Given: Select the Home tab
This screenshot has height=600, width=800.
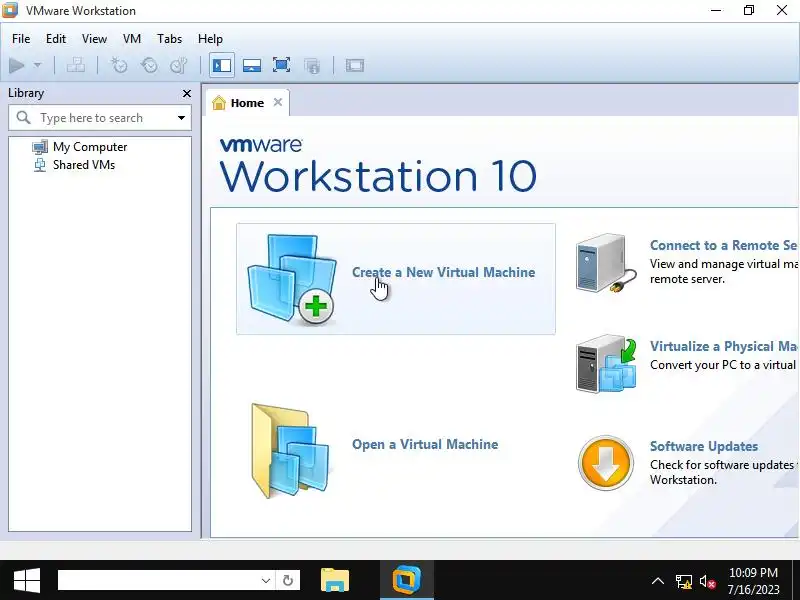Looking at the screenshot, I should pyautogui.click(x=247, y=103).
